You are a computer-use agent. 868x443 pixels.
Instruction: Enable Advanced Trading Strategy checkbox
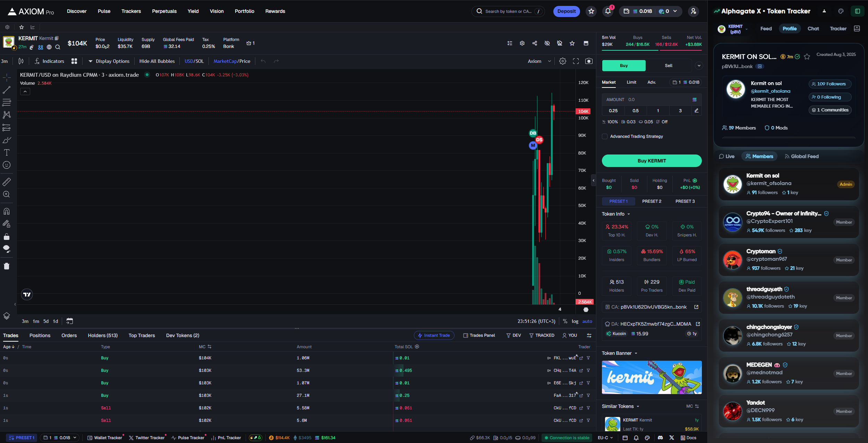click(x=605, y=136)
